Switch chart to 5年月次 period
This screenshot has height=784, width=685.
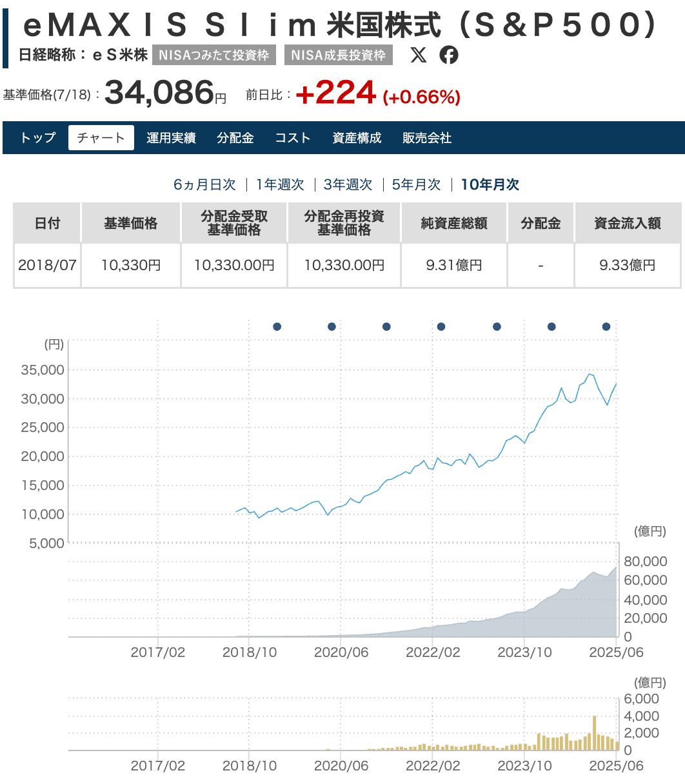pyautogui.click(x=417, y=184)
